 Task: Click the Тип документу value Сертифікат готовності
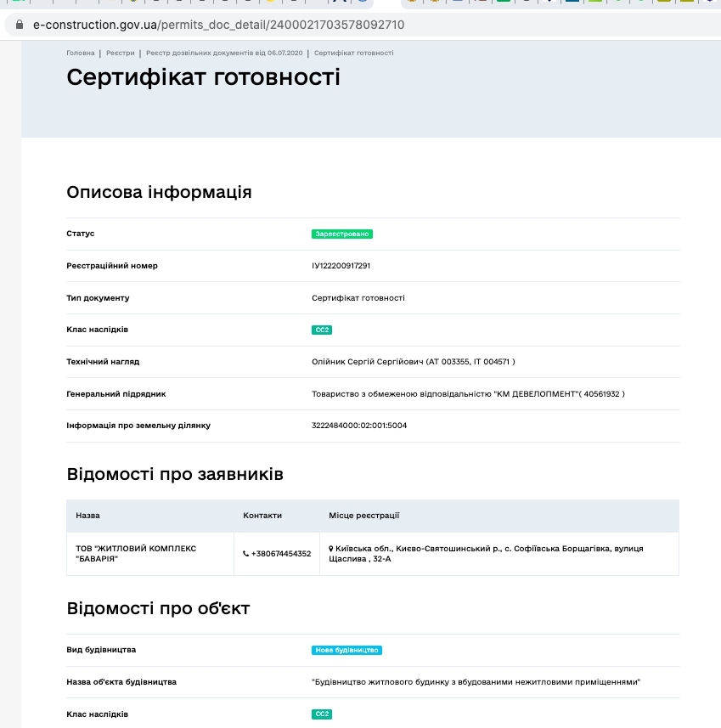click(x=358, y=298)
